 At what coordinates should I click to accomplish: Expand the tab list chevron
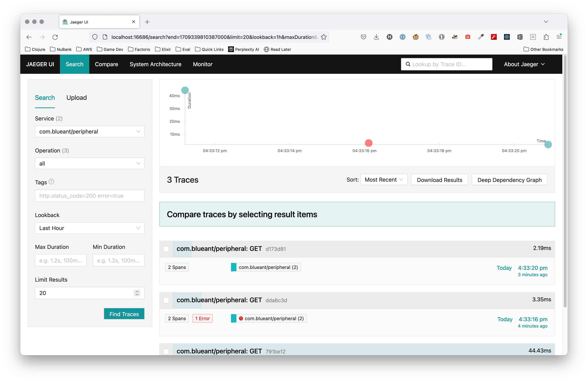[x=546, y=22]
